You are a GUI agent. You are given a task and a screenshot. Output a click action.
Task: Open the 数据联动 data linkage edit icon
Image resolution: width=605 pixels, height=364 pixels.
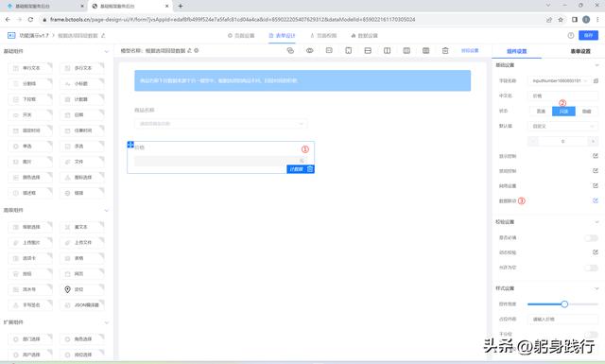coord(596,200)
